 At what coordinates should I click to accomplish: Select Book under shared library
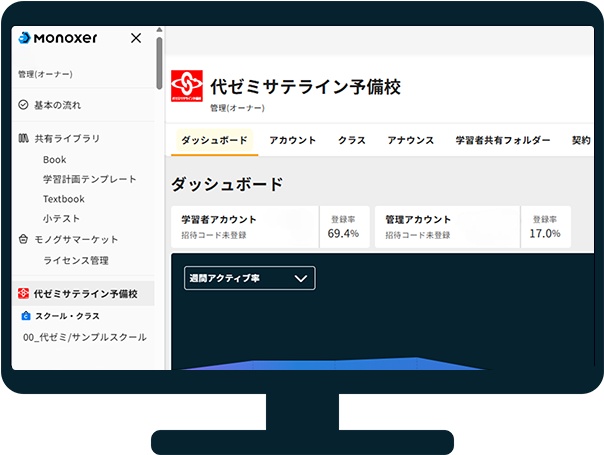(x=55, y=160)
